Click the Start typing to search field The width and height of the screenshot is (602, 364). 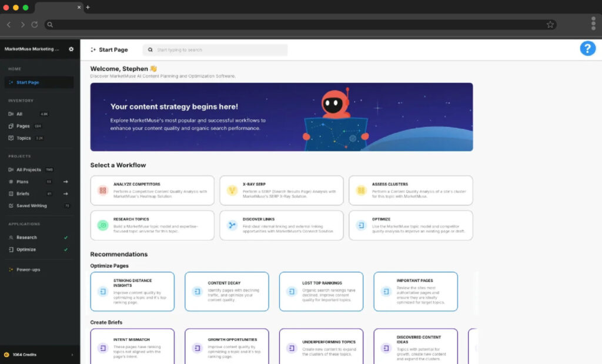click(215, 50)
